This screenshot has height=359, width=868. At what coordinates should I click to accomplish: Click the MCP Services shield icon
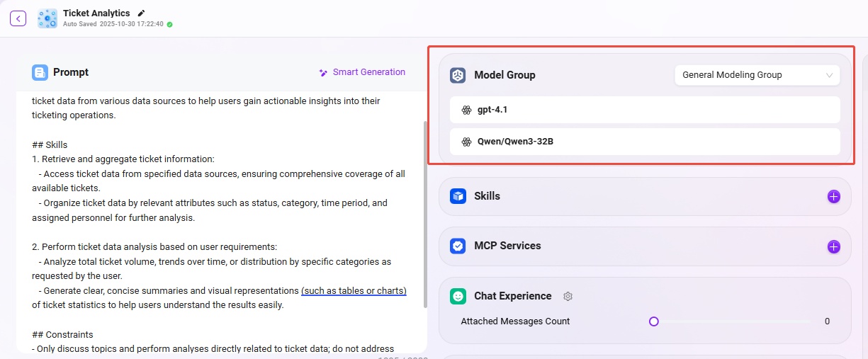pos(458,246)
